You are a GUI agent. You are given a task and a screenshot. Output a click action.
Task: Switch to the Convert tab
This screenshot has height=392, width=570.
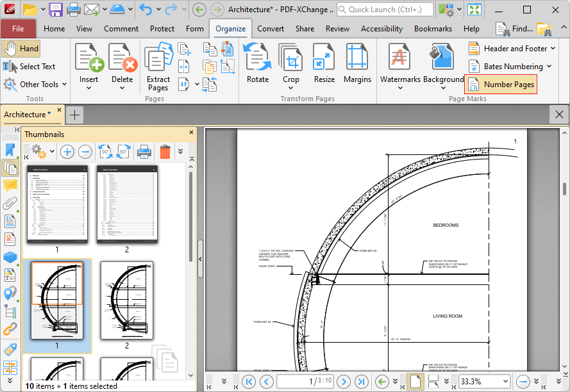click(x=271, y=29)
